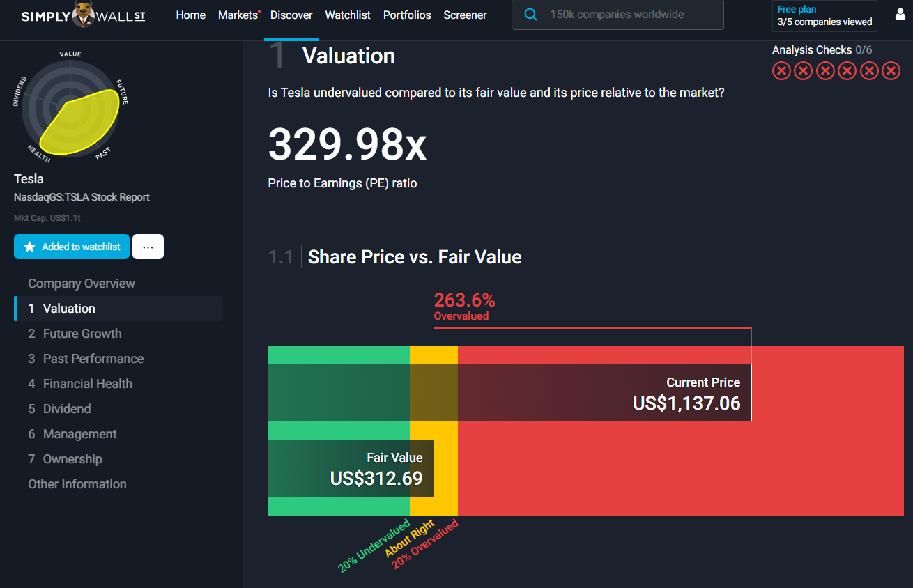Screen dimensions: 913x588
Task: Open 'Other Information' in the sidebar
Action: [x=77, y=484]
